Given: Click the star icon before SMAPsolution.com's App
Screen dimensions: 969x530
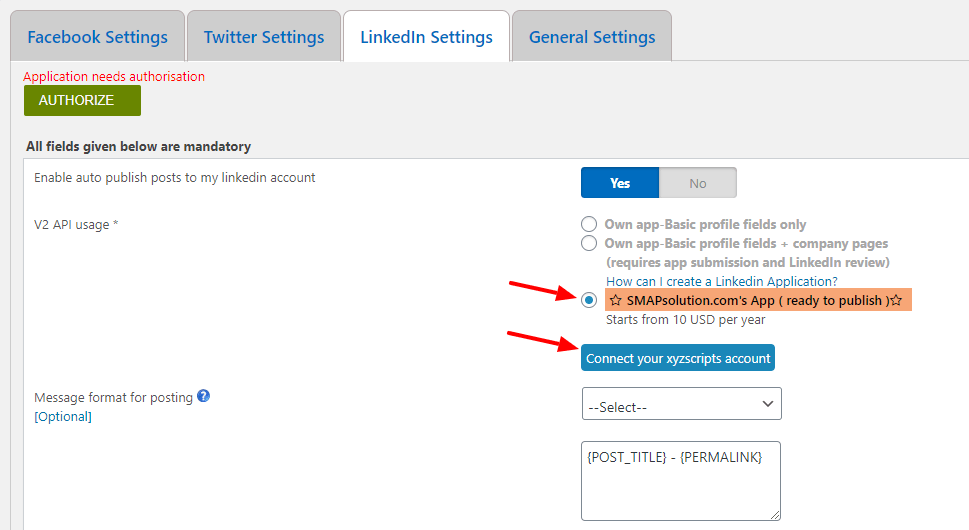Looking at the screenshot, I should tap(616, 300).
